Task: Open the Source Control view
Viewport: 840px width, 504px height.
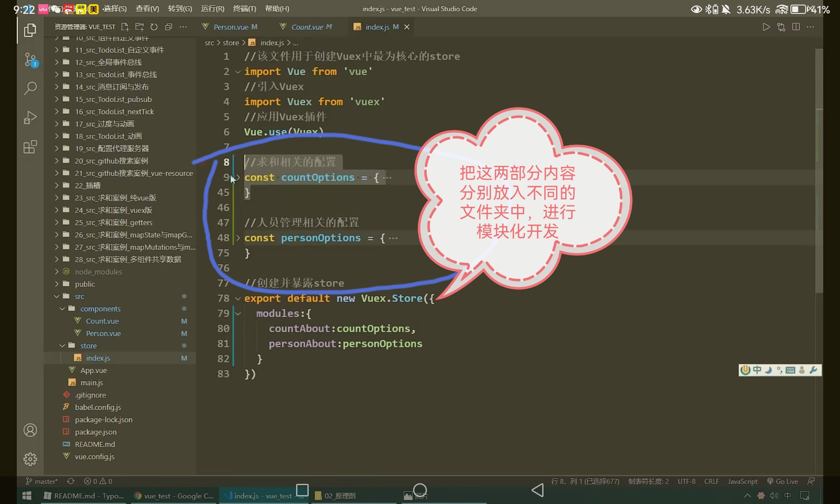Action: pos(30,60)
